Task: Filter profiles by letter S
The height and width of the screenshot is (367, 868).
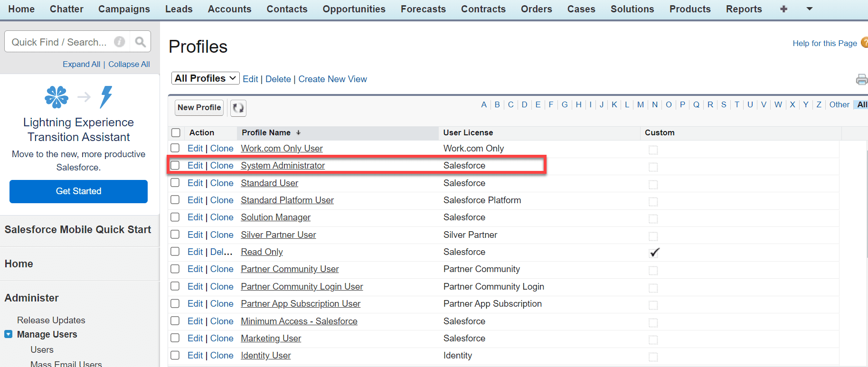Action: [x=724, y=104]
